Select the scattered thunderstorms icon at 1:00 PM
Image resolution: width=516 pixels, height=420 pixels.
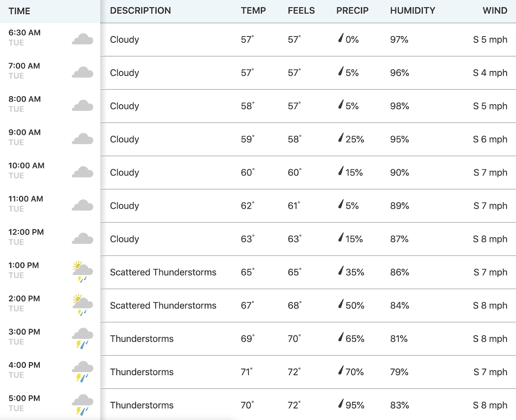[83, 272]
